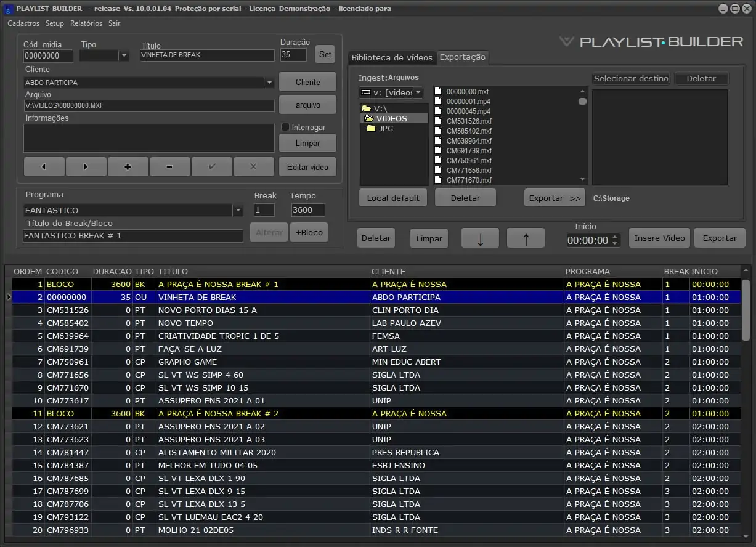
Task: Click the Exportar >> button
Action: tap(555, 198)
